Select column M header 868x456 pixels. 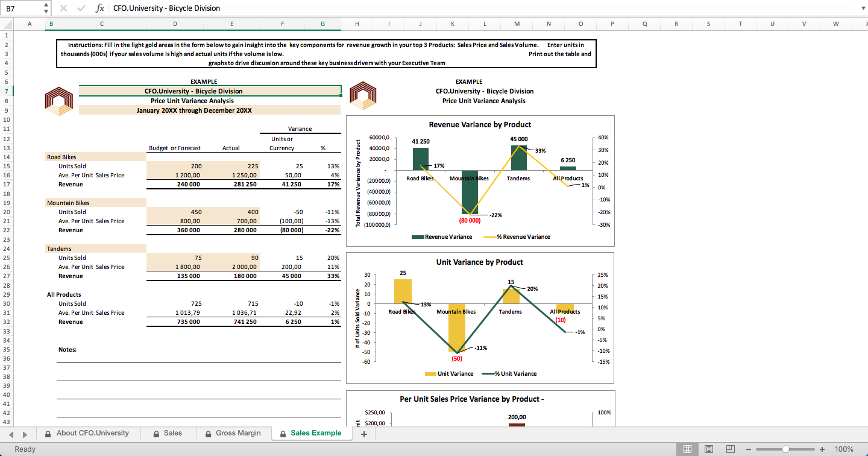click(517, 24)
